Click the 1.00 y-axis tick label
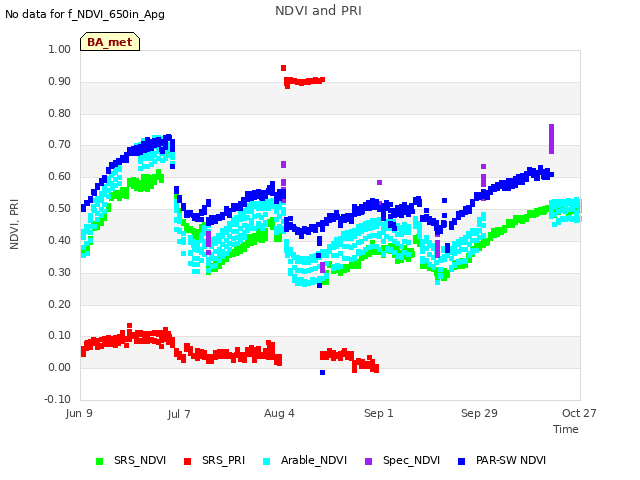The height and width of the screenshot is (480, 640). pos(60,49)
